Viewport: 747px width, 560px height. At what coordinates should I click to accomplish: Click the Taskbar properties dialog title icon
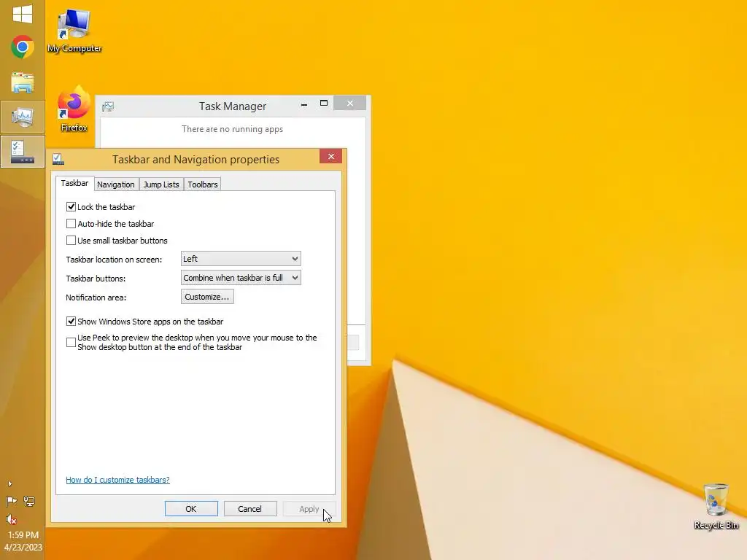[58, 159]
